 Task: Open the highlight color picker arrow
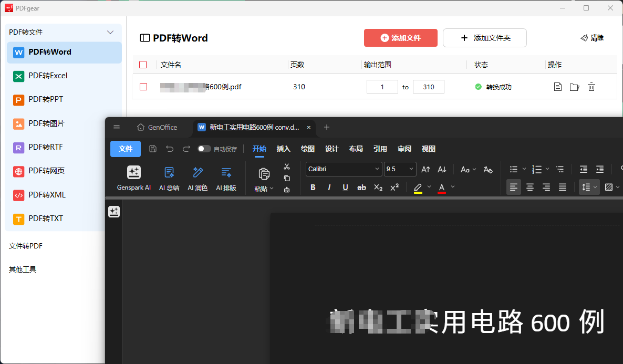(429, 187)
